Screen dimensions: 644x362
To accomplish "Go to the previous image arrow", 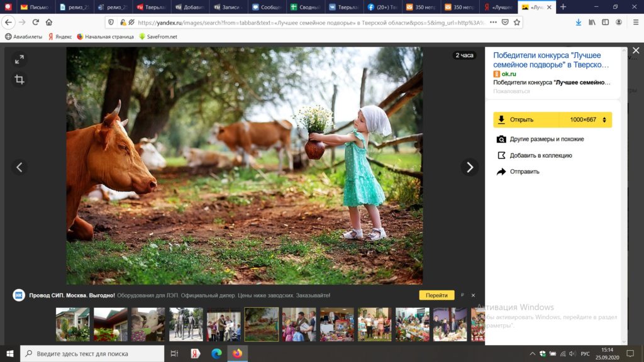I will click(19, 167).
